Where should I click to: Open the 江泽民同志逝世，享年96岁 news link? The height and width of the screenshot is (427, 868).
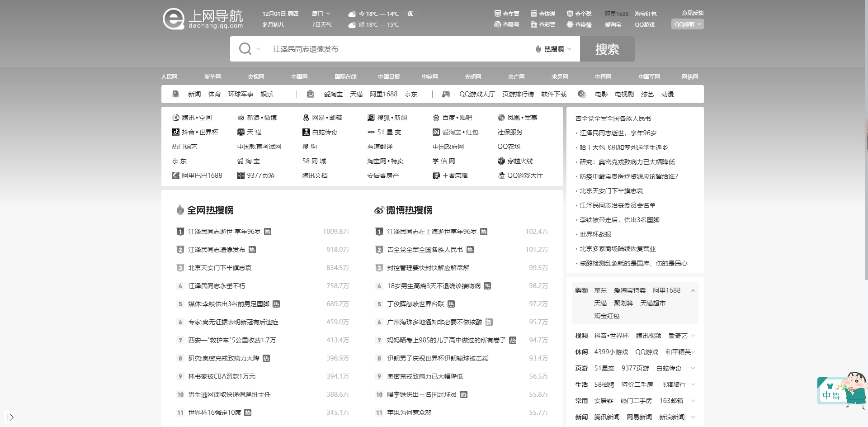[x=617, y=133]
